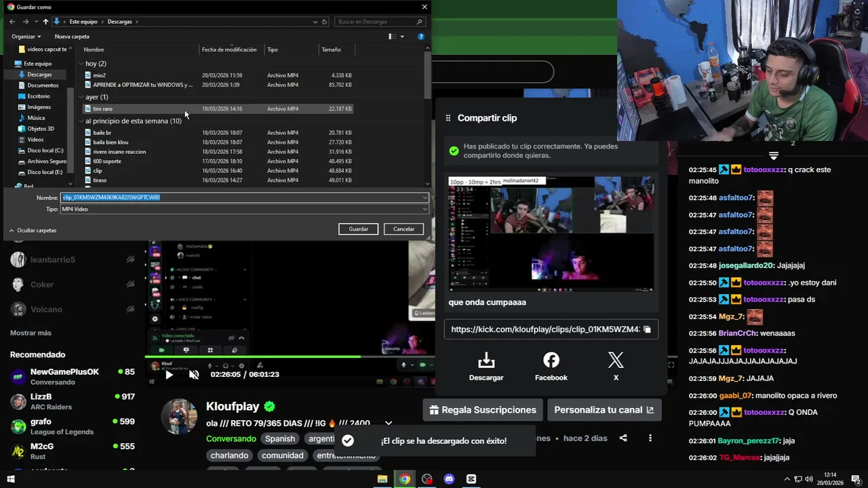Image resolution: width=868 pixels, height=488 pixels.
Task: Open recent locations dropdown arrow
Action: (37, 22)
